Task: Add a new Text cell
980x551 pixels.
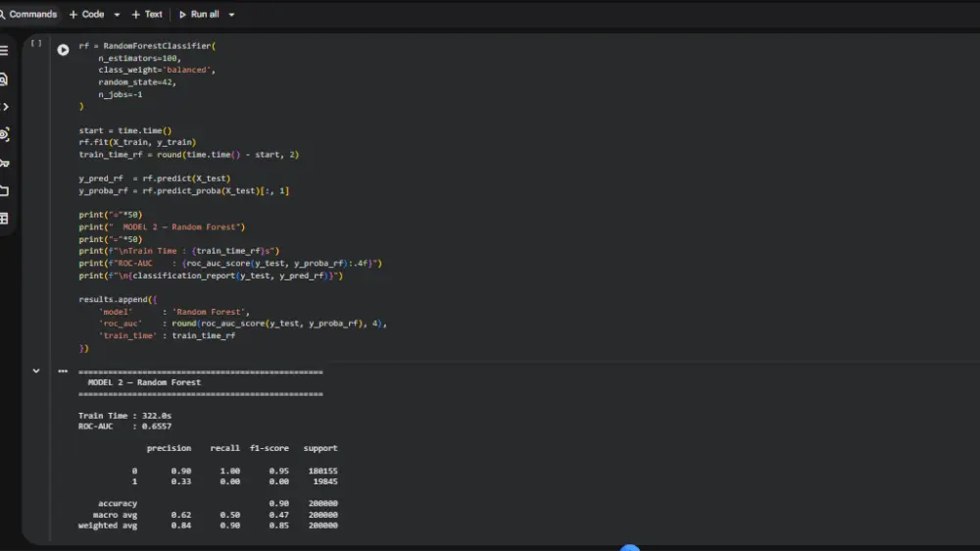Action: [x=147, y=14]
